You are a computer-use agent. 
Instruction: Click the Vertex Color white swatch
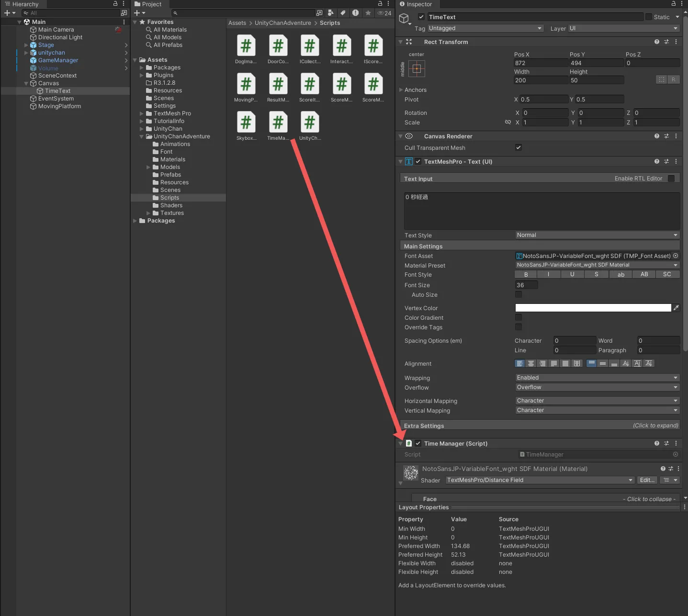[593, 308]
